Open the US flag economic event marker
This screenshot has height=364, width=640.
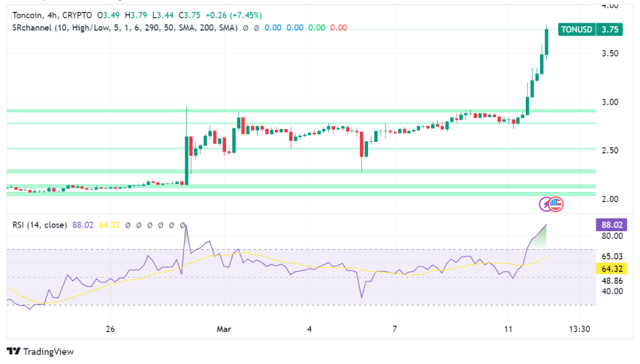click(557, 203)
